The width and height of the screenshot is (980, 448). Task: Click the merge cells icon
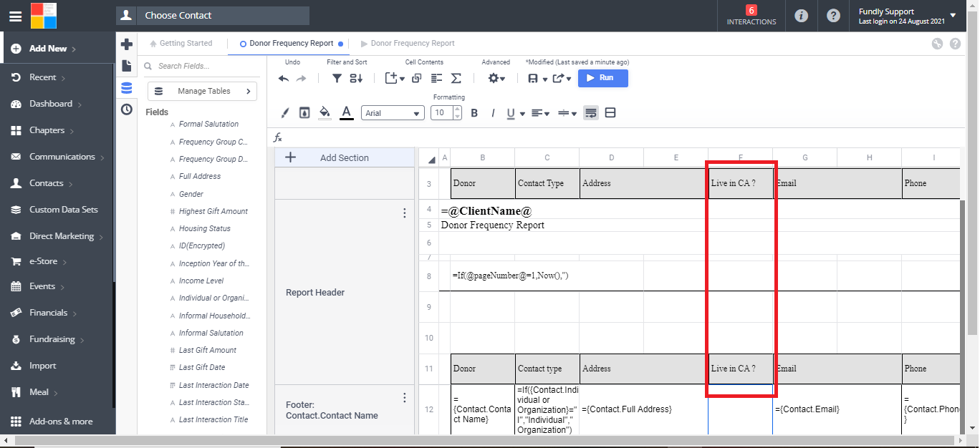pos(610,112)
